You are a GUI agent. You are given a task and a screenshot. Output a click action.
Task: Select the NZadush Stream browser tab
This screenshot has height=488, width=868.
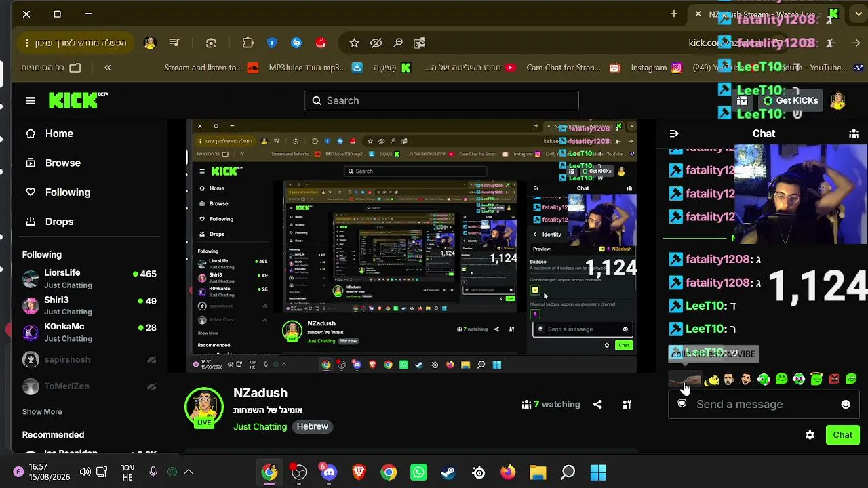[765, 14]
